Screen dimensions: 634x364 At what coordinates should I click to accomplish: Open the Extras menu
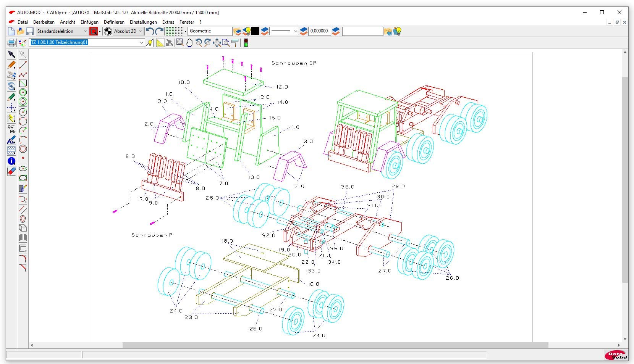tap(168, 22)
